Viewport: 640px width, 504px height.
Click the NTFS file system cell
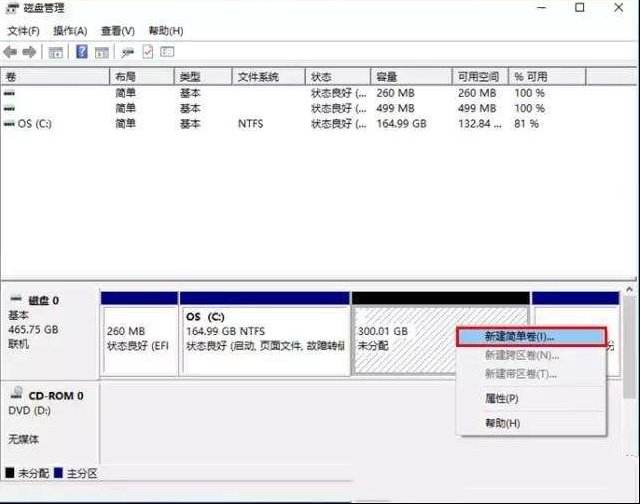(x=251, y=124)
